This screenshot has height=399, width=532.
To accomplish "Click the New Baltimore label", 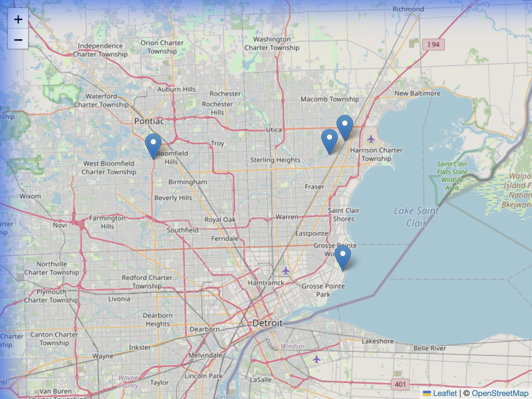I will [417, 93].
